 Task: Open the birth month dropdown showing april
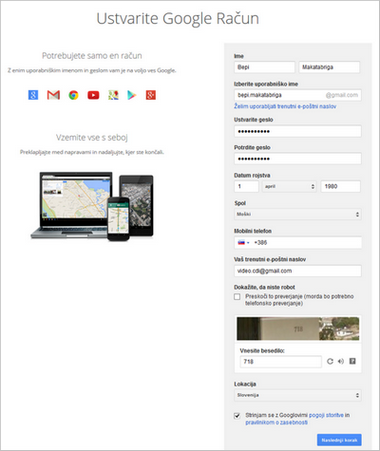(289, 186)
